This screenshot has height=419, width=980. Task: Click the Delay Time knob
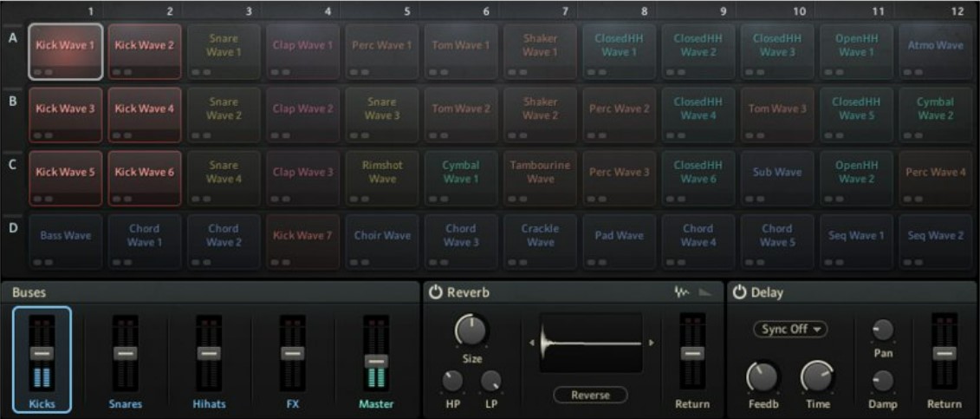coord(815,377)
